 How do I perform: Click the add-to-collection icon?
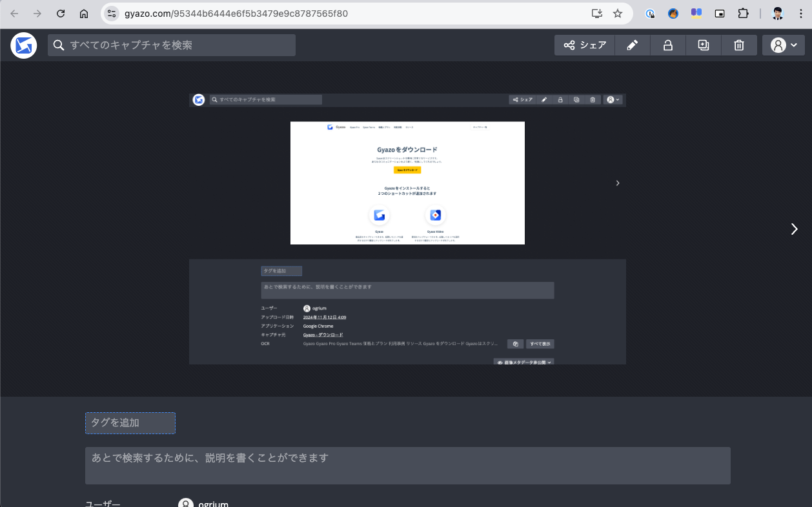[x=704, y=45]
